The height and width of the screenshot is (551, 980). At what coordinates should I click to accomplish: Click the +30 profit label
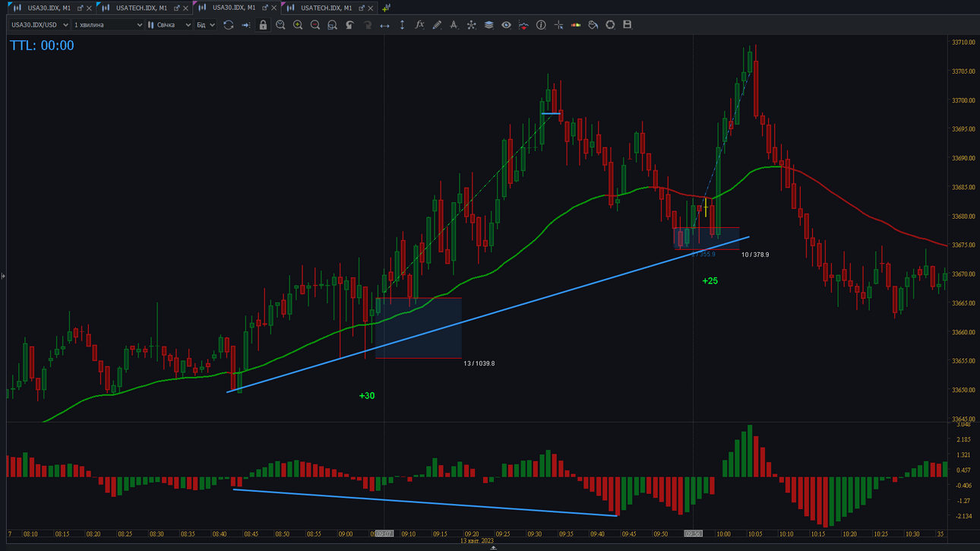click(x=367, y=396)
